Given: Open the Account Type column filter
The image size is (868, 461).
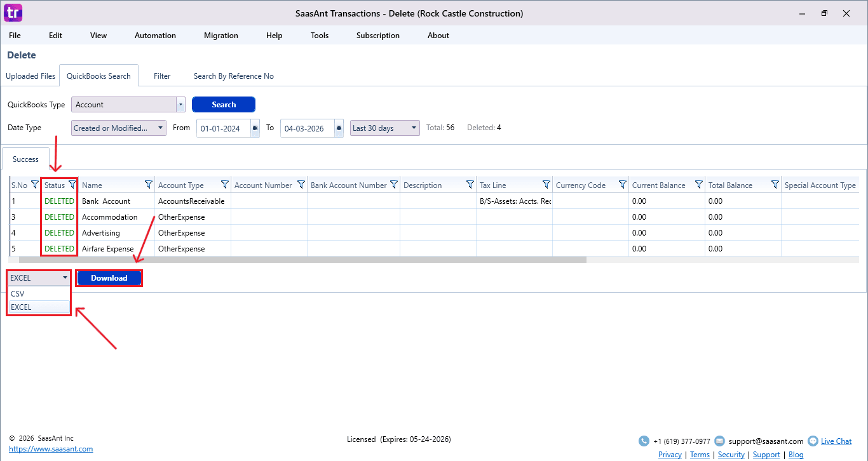Looking at the screenshot, I should click(225, 185).
